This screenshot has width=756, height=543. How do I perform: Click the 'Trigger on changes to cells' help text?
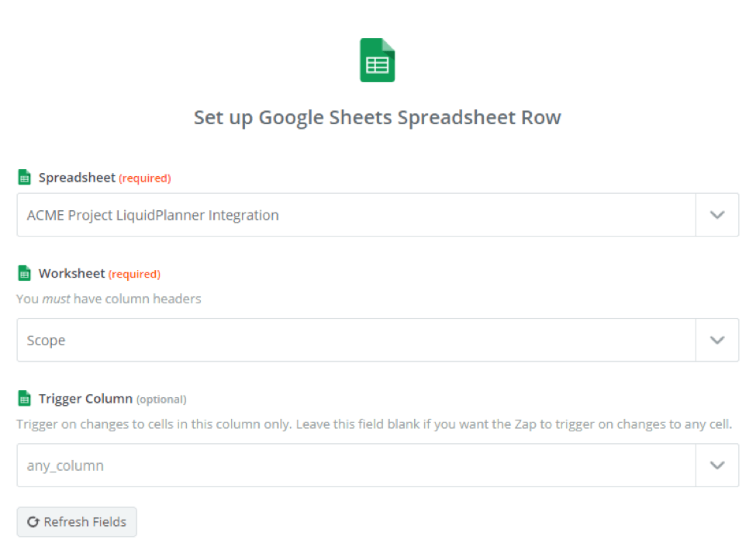[375, 424]
